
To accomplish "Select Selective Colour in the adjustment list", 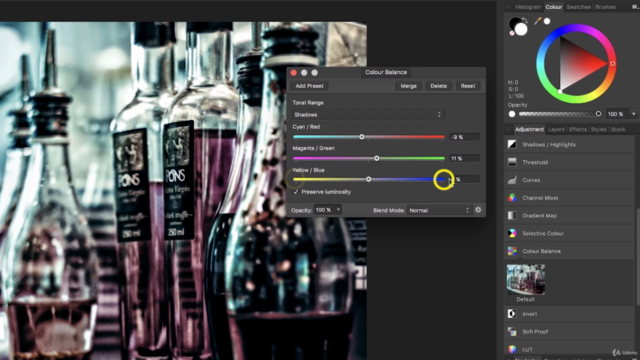I will (x=569, y=233).
